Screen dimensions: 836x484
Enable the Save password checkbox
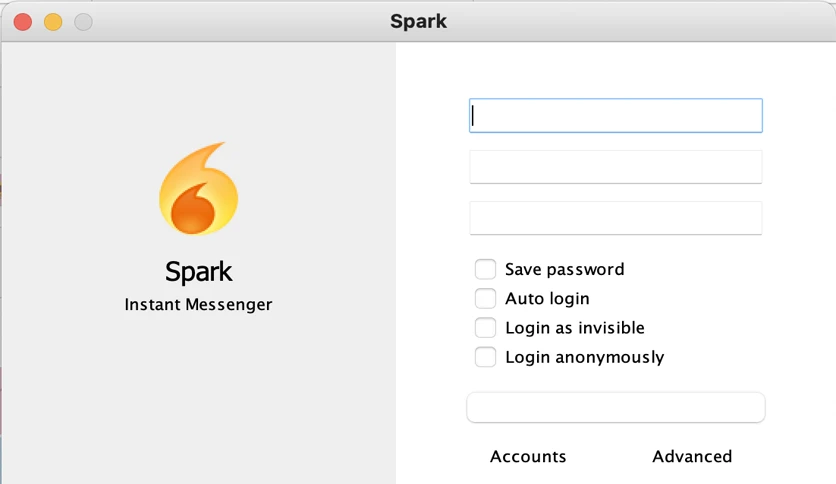(x=485, y=269)
